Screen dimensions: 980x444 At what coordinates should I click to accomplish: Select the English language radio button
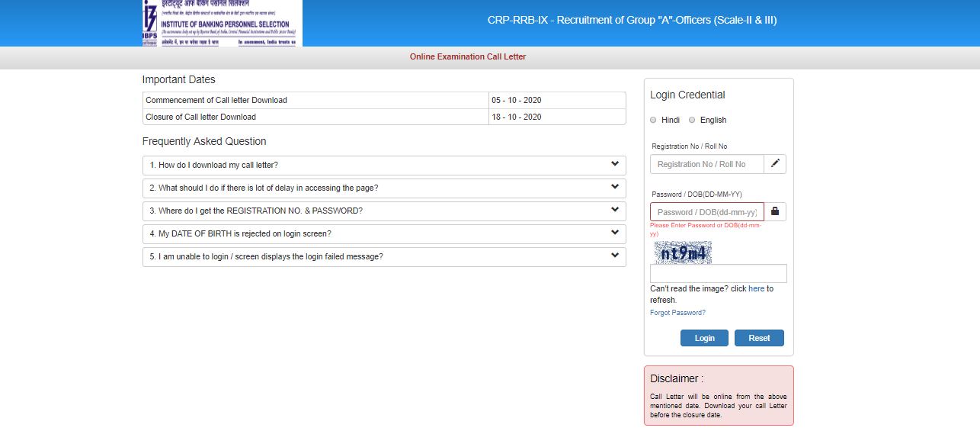pos(692,119)
